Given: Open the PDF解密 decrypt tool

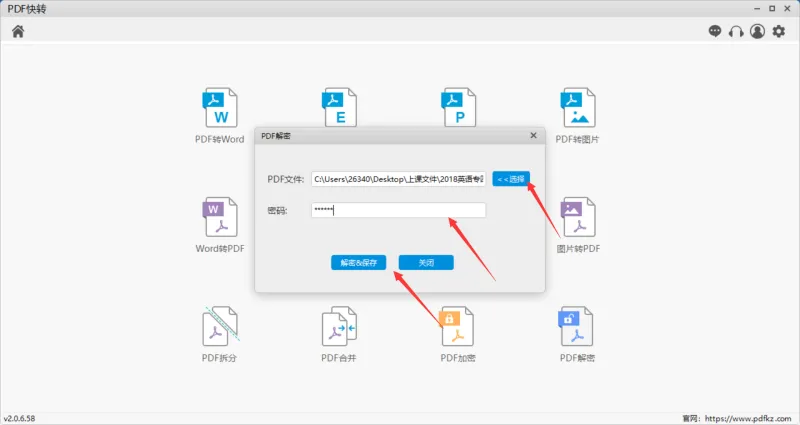Looking at the screenshot, I should click(x=577, y=334).
